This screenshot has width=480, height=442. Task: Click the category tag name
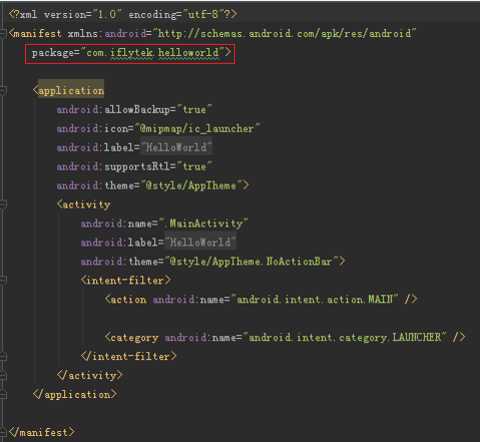pos(135,337)
